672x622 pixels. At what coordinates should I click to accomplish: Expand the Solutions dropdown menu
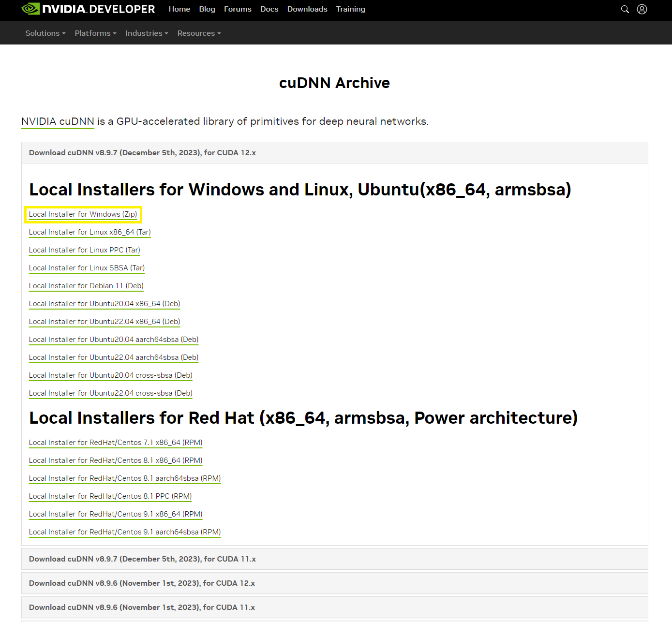[45, 33]
